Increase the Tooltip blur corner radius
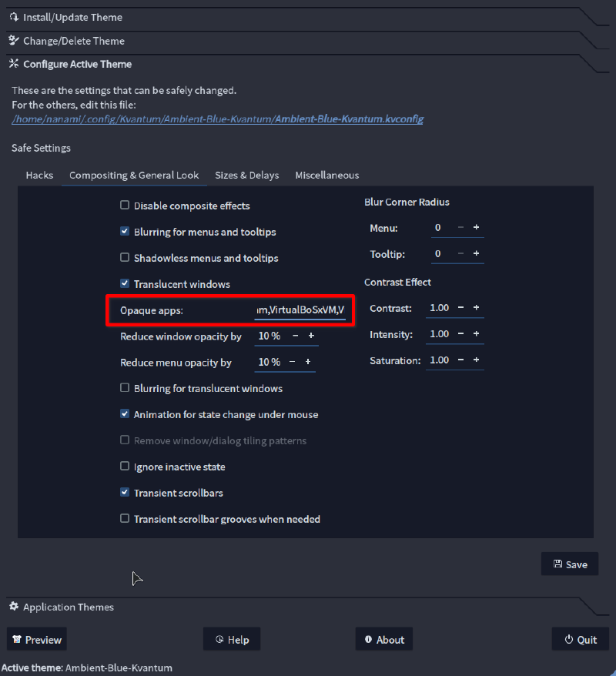Viewport: 616px width, 676px height. click(476, 254)
